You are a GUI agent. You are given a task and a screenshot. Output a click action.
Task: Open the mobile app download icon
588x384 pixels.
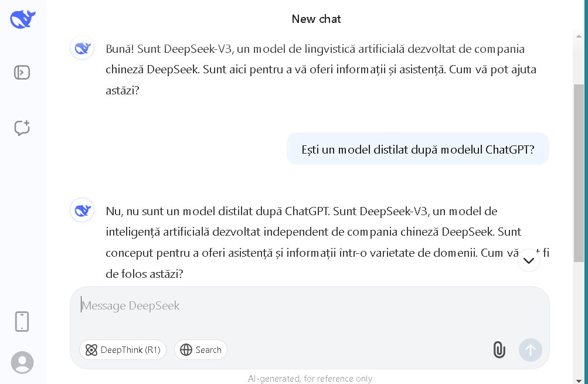(22, 321)
